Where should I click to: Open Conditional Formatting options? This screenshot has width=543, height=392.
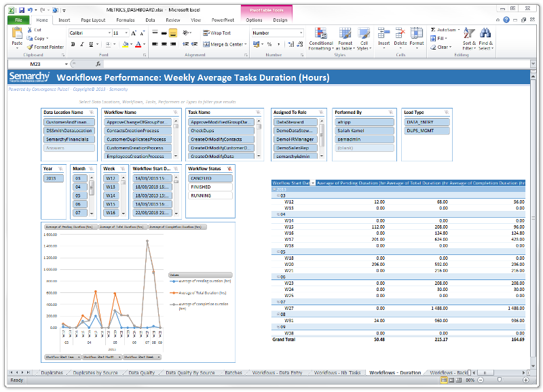pos(321,39)
